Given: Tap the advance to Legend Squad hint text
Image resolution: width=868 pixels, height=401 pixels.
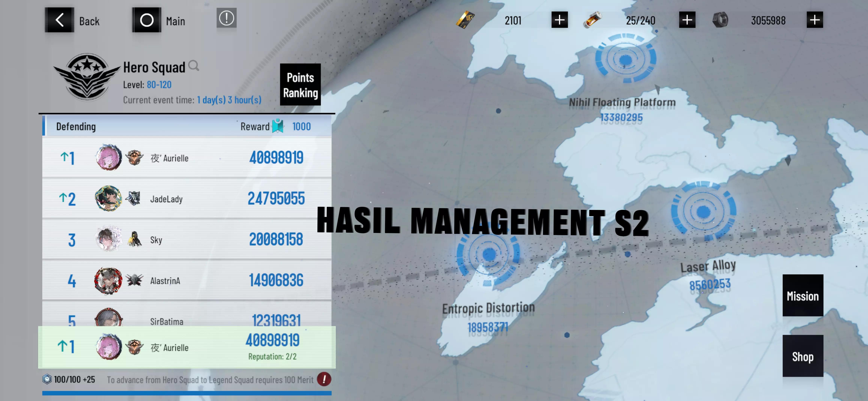Looking at the screenshot, I should [x=210, y=380].
